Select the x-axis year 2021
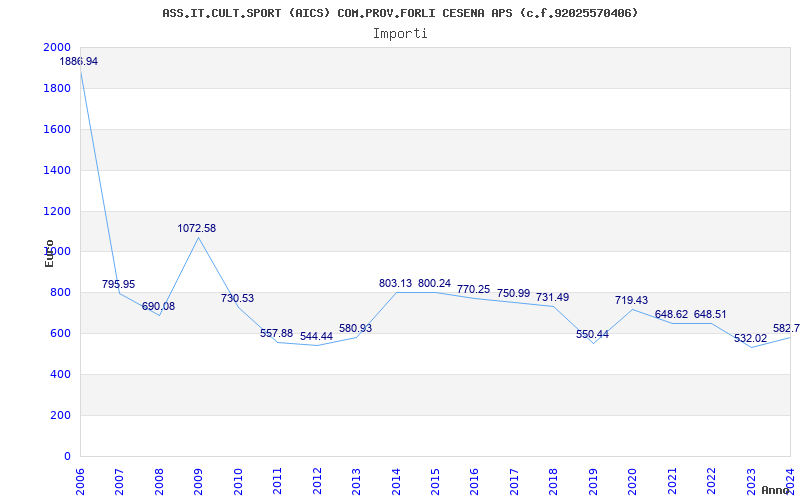Screen dimensions: 800x500 (672, 480)
